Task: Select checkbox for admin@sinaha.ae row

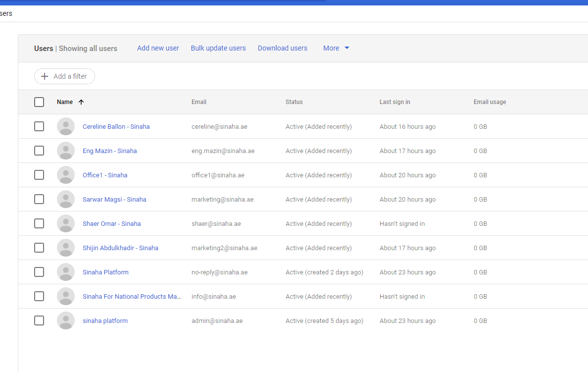Action: click(x=39, y=320)
